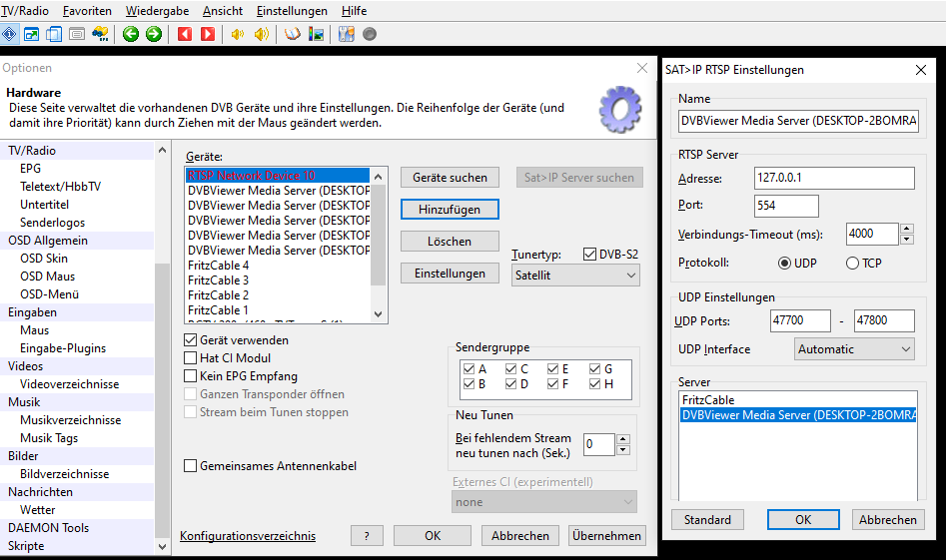
Task: Open the options tools icon in toolbar
Action: [x=346, y=34]
